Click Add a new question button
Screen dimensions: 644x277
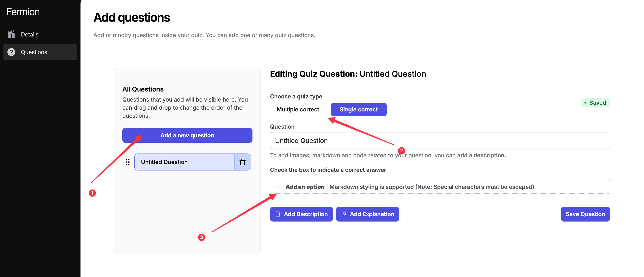click(187, 135)
